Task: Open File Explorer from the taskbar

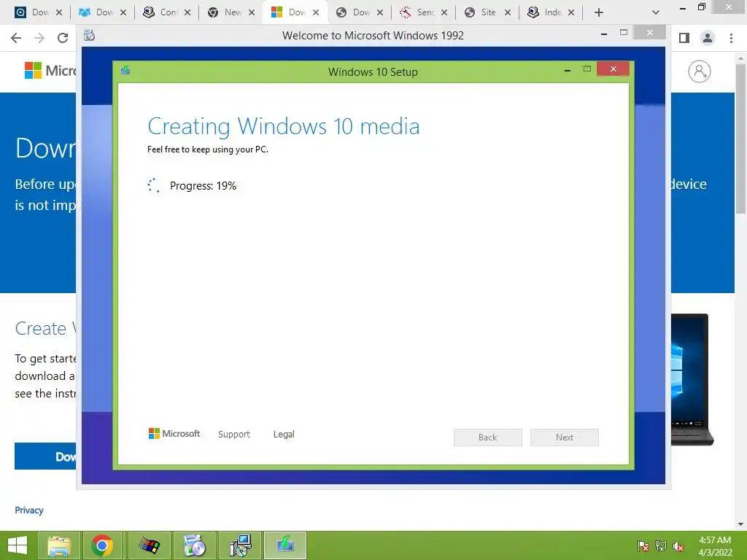Action: [x=58, y=545]
